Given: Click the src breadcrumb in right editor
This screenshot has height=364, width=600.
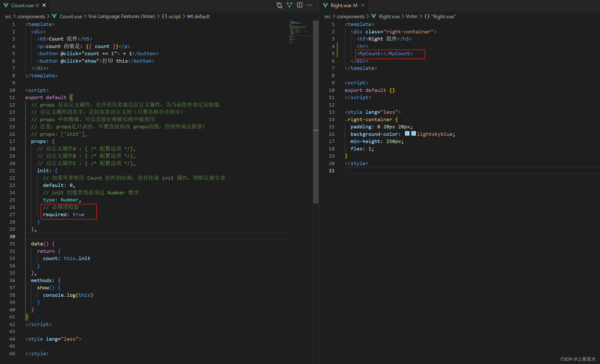Looking at the screenshot, I should (327, 16).
